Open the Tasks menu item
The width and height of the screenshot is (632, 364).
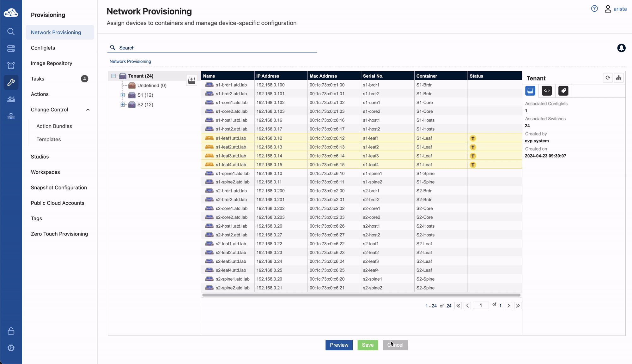(x=38, y=79)
